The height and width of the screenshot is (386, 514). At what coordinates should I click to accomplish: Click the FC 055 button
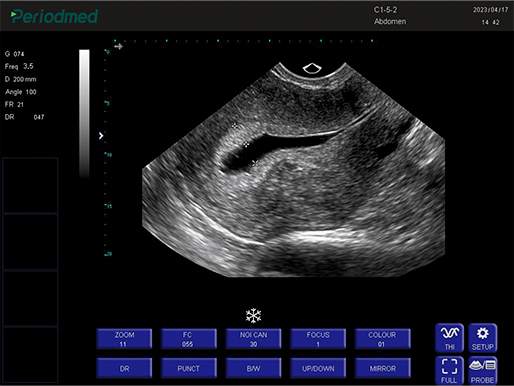pyautogui.click(x=189, y=339)
